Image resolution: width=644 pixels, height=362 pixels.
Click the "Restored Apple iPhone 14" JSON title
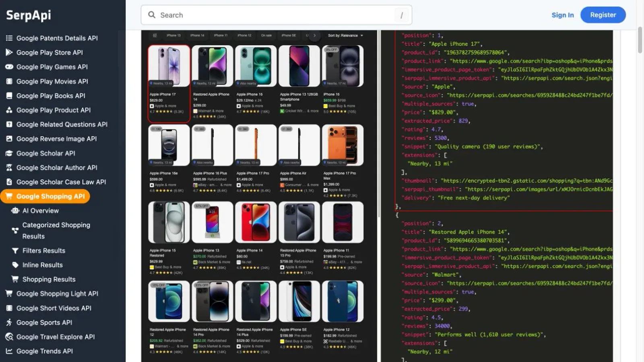tap(468, 232)
